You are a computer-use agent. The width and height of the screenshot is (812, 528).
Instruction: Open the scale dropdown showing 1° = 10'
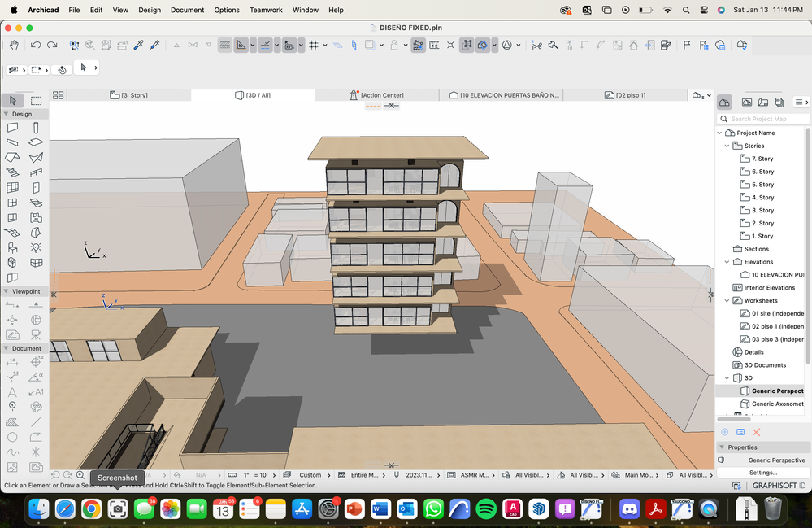[x=257, y=474]
